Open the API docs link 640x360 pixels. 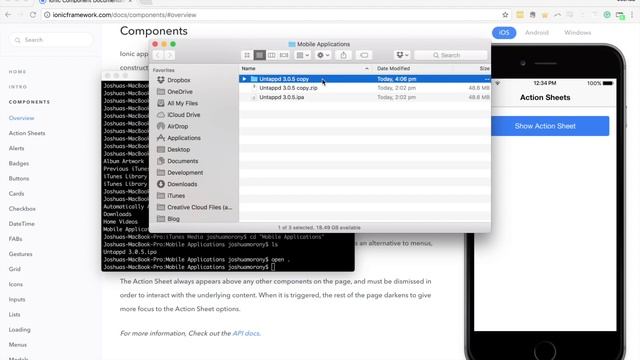point(246,333)
